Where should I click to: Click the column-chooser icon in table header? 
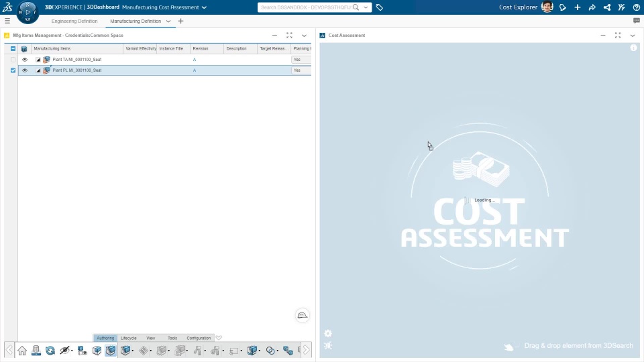24,49
